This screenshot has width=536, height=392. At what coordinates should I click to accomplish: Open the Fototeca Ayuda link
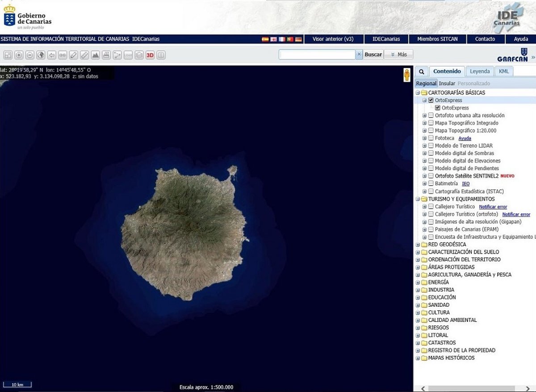click(465, 138)
